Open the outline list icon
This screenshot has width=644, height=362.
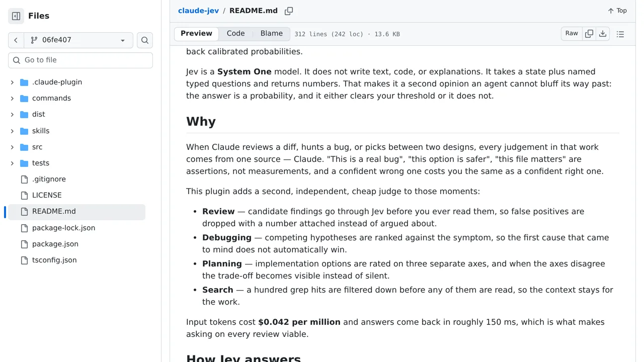[620, 34]
